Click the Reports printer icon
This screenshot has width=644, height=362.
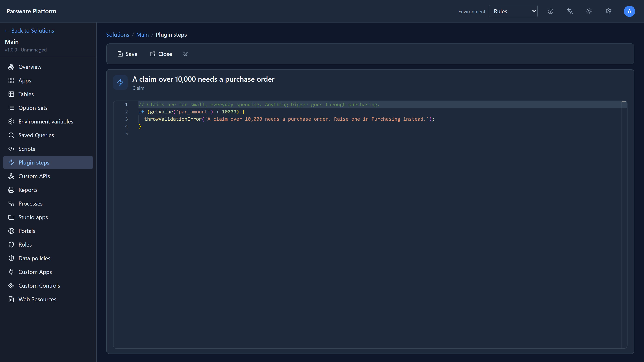pyautogui.click(x=11, y=190)
